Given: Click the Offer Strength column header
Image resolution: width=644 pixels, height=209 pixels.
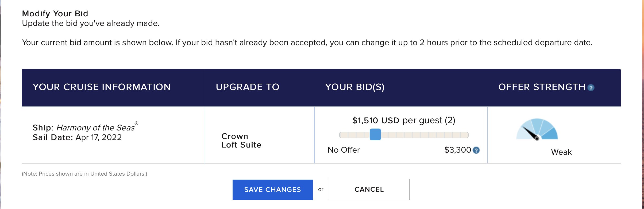Looking at the screenshot, I should point(542,87).
